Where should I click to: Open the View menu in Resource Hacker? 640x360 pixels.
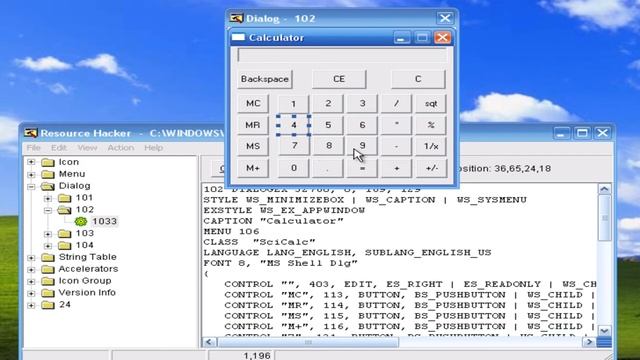87,148
